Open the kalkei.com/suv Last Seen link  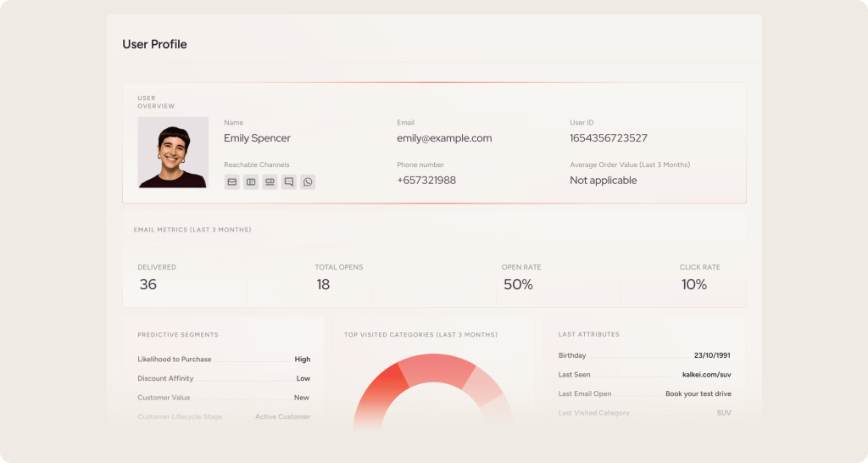pyautogui.click(x=706, y=375)
